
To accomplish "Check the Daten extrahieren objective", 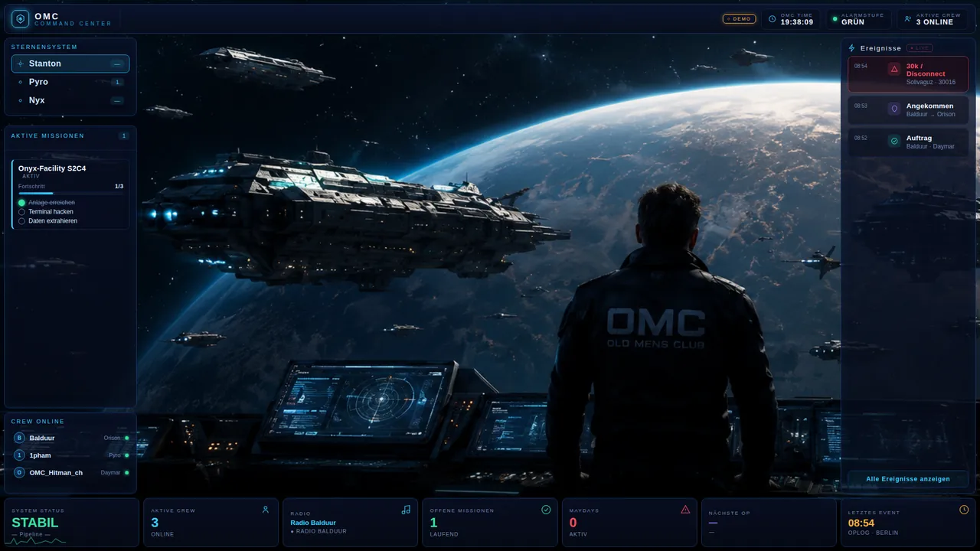I will (x=21, y=221).
